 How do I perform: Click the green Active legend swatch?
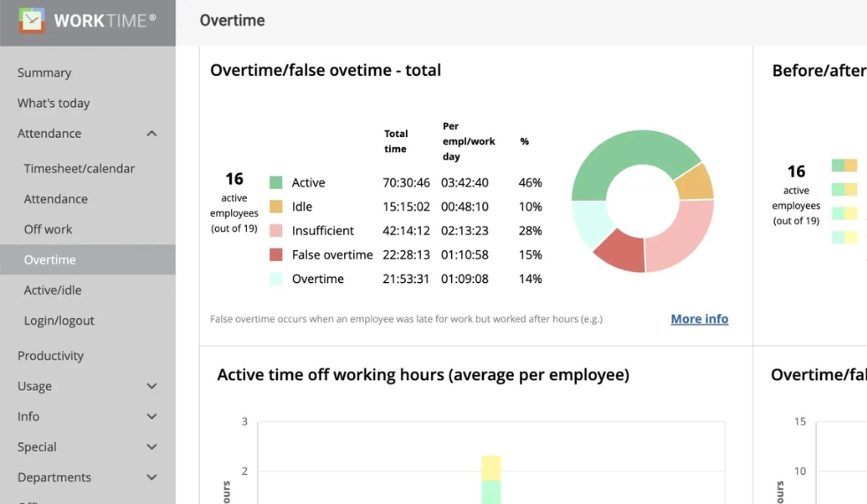coord(276,182)
